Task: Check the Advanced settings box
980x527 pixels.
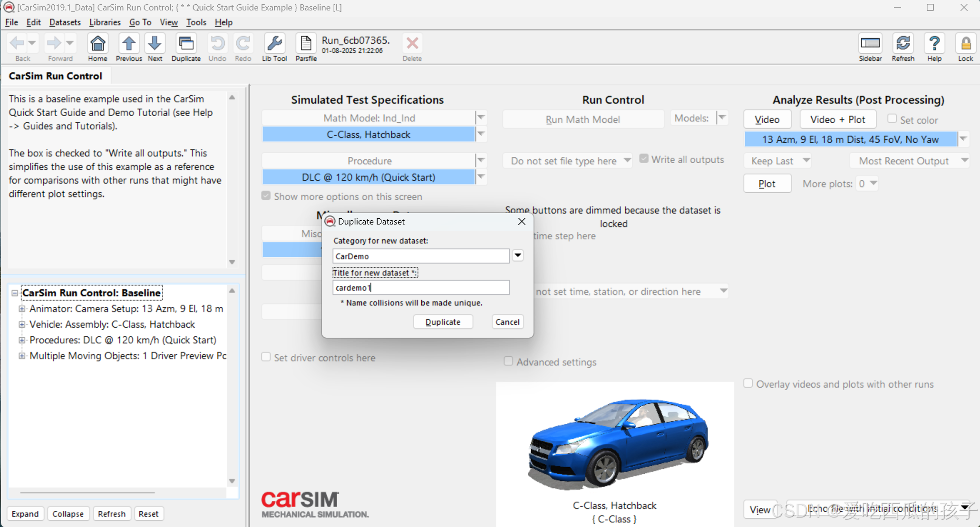Action: [x=508, y=361]
